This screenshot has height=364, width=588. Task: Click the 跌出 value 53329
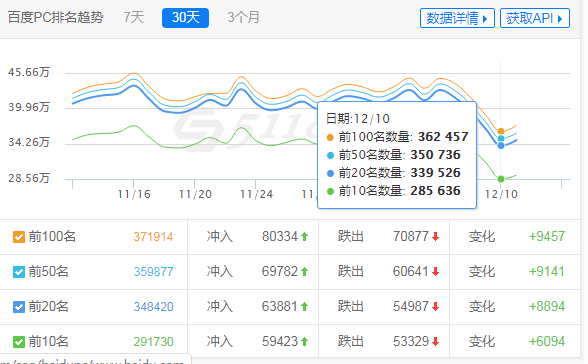click(x=411, y=342)
